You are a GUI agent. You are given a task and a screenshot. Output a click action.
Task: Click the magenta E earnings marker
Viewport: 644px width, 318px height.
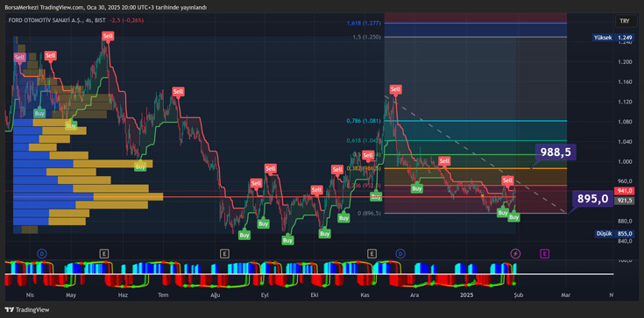pyautogui.click(x=545, y=253)
